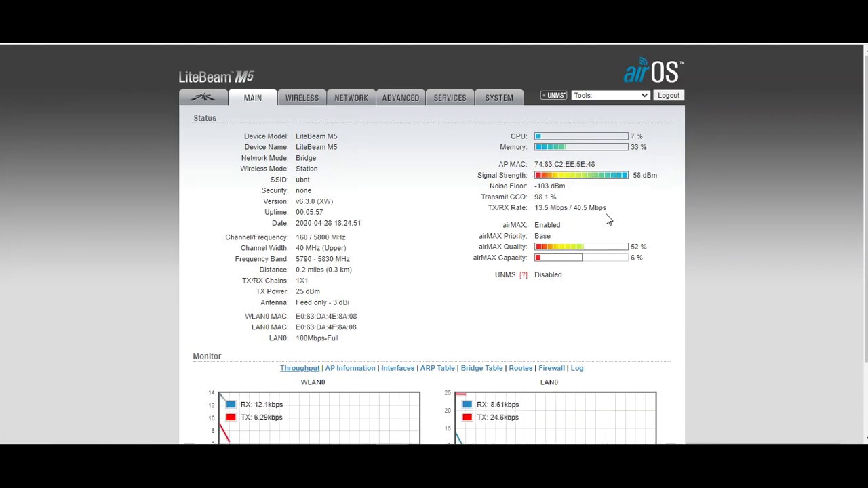Select the Device Name value LiteBeam M5
868x488 pixels.
click(x=316, y=147)
